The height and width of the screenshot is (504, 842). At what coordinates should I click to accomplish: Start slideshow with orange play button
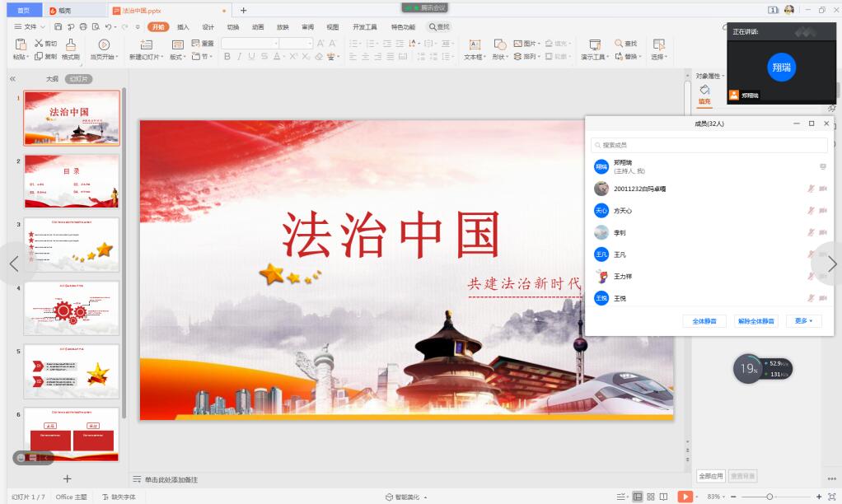click(685, 497)
